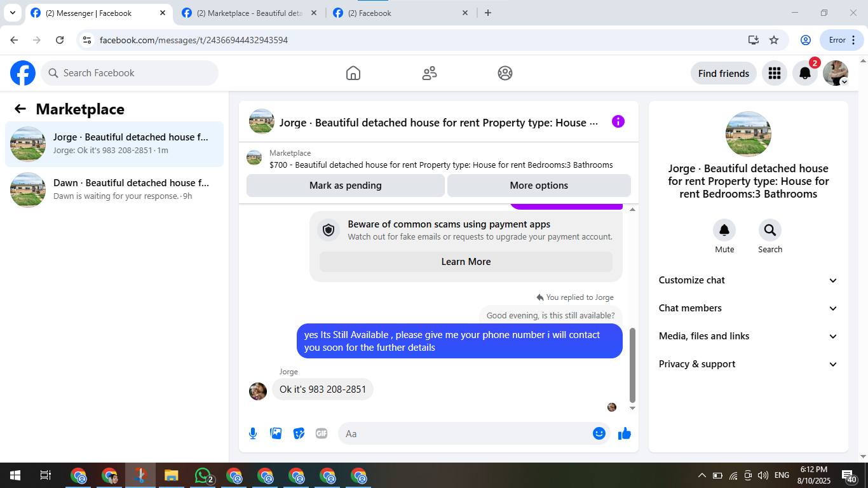Reload the page in browser toolbar
868x488 pixels.
(60, 40)
